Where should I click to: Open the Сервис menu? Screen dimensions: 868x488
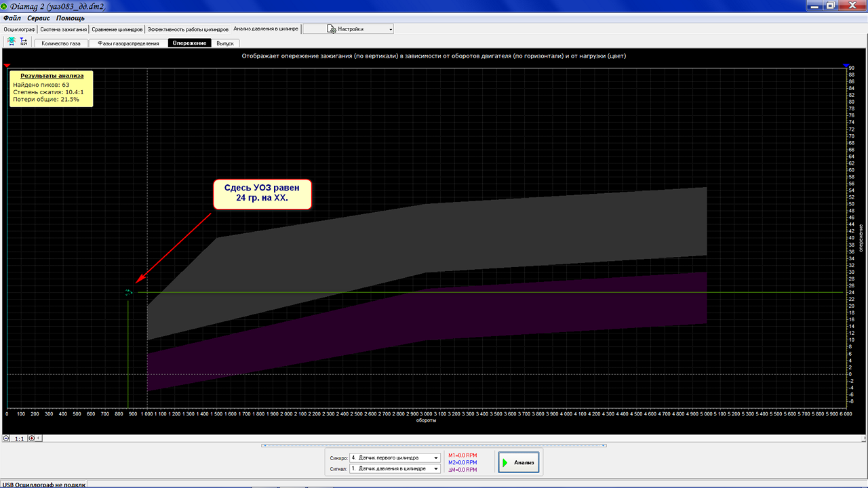point(39,18)
